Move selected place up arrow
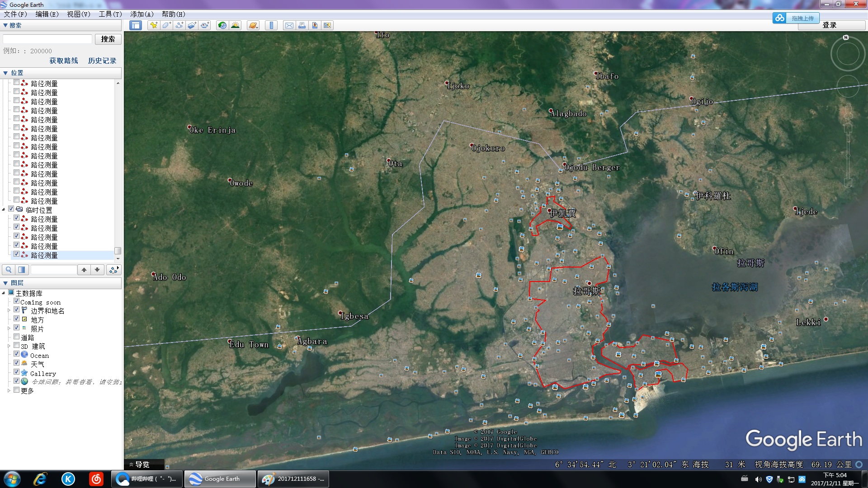The width and height of the screenshot is (868, 488). (x=84, y=270)
